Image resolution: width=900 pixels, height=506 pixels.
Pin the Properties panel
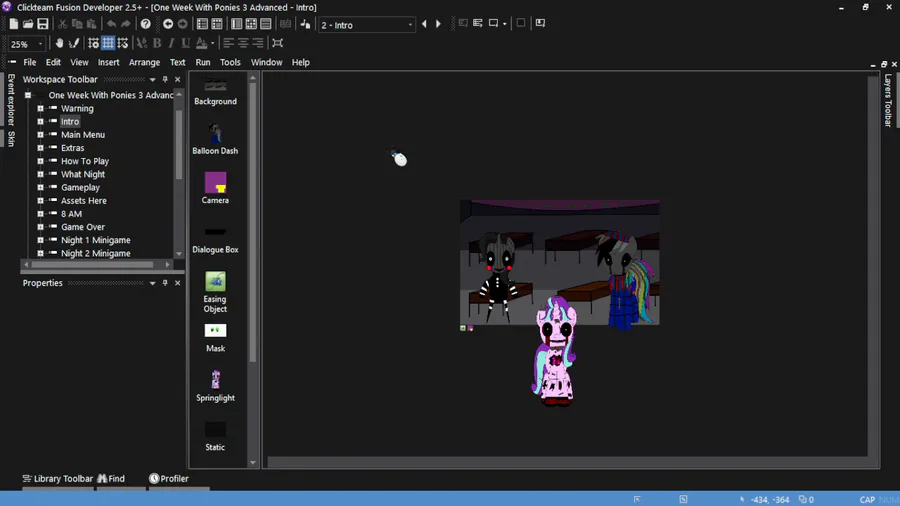[x=165, y=283]
